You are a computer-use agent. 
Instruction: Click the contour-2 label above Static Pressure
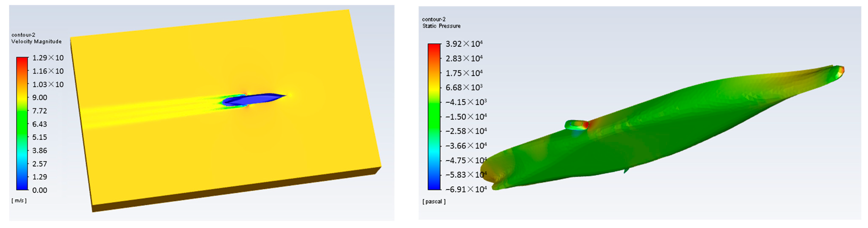coord(434,19)
